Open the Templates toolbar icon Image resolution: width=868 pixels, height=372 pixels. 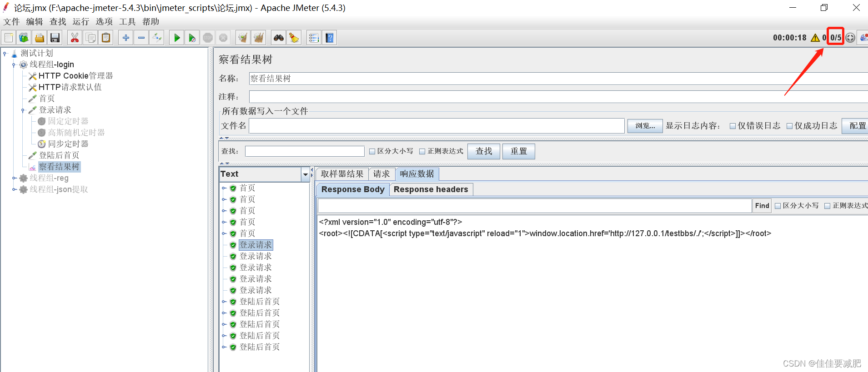(x=24, y=38)
